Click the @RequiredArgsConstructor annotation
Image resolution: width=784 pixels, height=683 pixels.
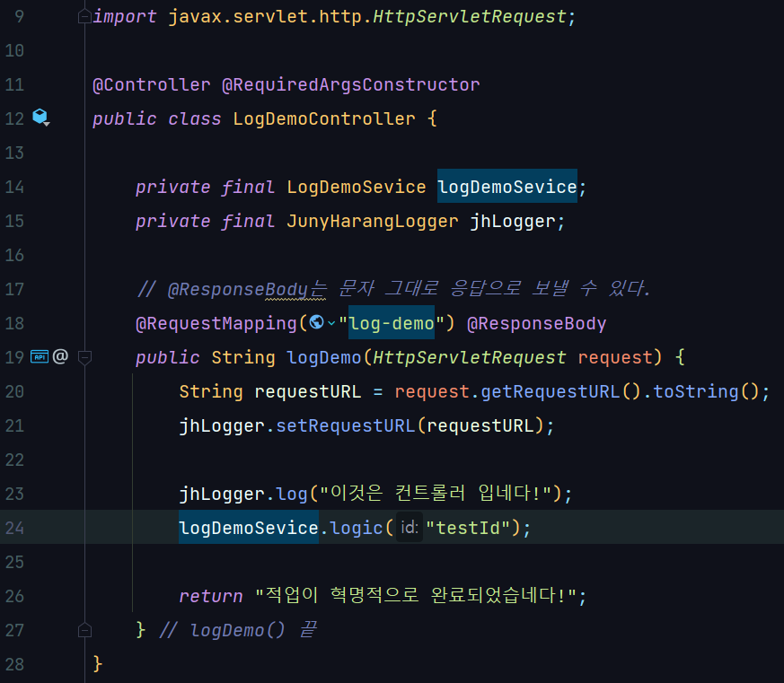[351, 84]
